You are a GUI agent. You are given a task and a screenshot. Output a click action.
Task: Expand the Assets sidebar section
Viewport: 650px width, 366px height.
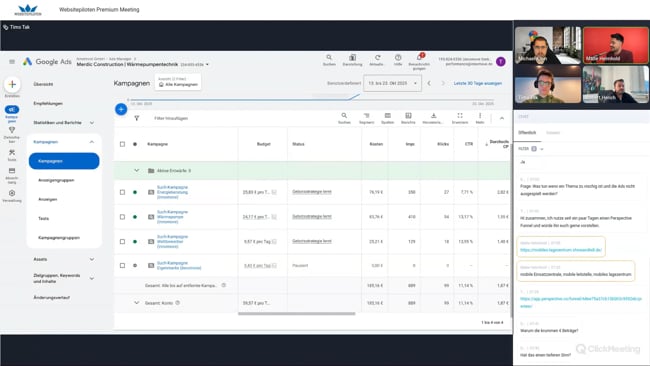point(92,259)
